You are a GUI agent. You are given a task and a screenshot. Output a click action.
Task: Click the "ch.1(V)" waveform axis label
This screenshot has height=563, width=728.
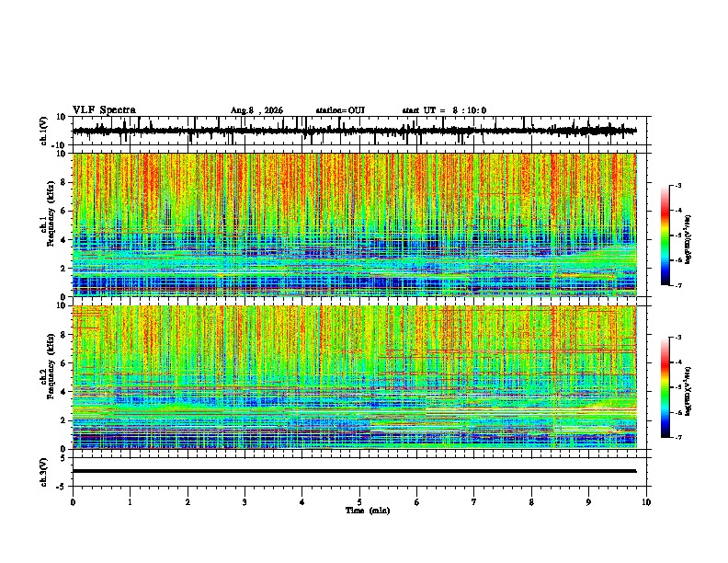44,131
